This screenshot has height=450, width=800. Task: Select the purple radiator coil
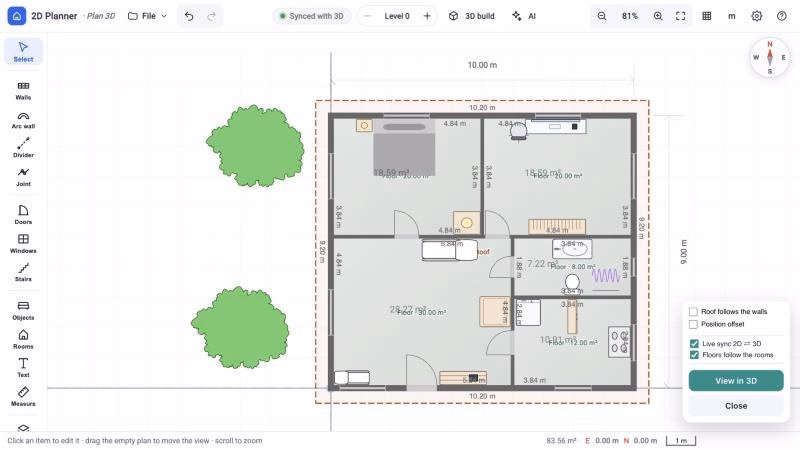606,276
